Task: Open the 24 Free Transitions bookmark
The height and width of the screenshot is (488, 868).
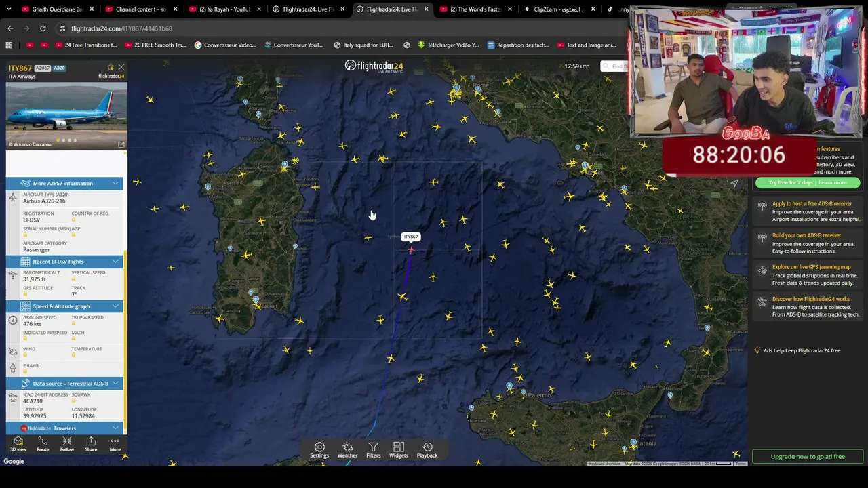Action: click(85, 45)
